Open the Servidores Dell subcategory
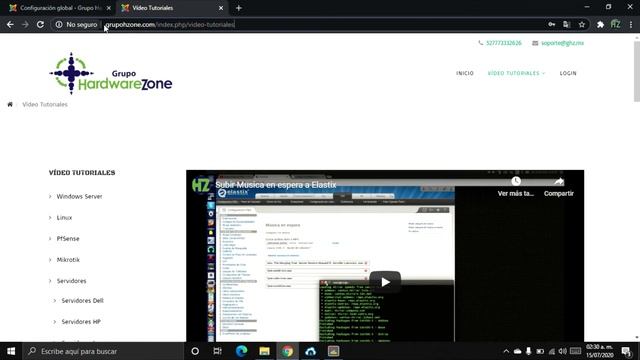640x360 pixels. tap(82, 300)
